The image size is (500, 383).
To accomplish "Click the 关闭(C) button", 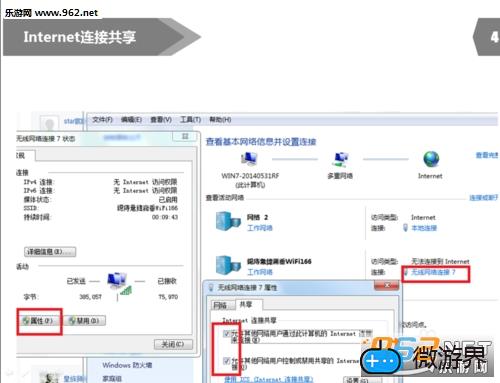I will tap(173, 344).
